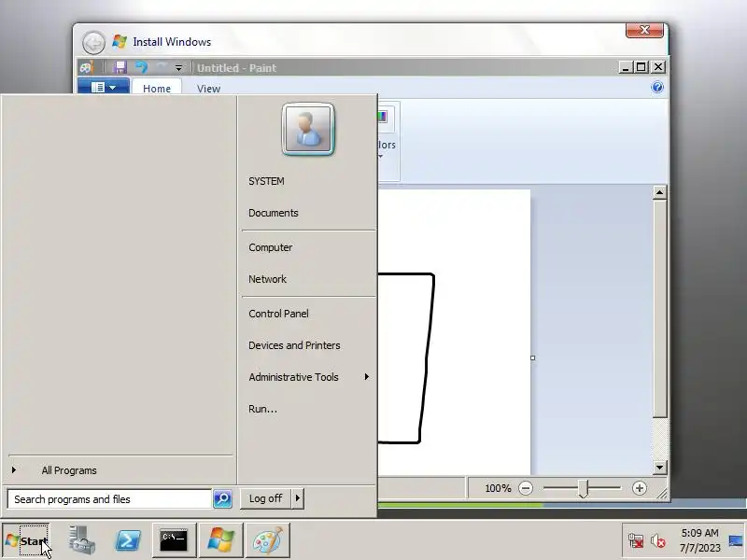The width and height of the screenshot is (747, 560).
Task: Open Devices and Printers
Action: (294, 345)
